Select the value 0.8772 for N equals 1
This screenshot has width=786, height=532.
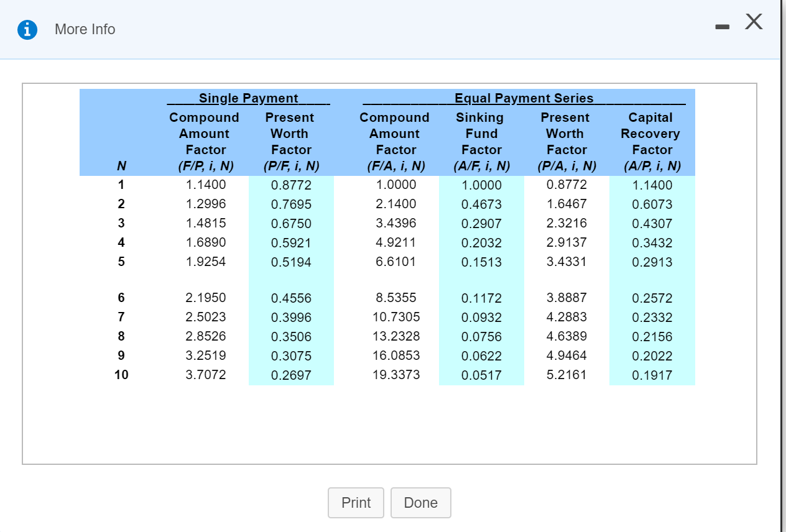click(x=291, y=185)
